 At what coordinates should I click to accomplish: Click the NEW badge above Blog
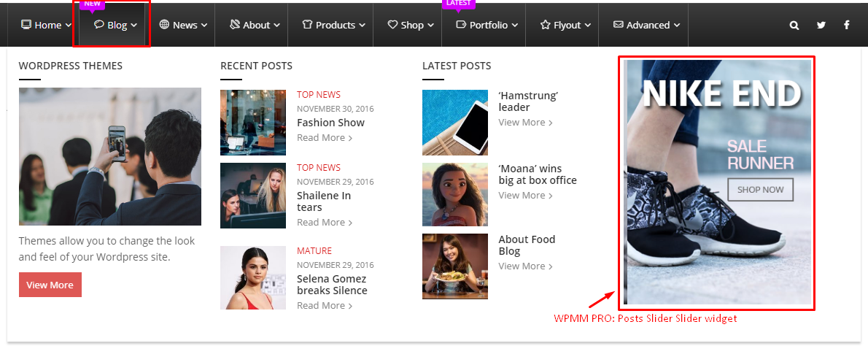(x=92, y=4)
